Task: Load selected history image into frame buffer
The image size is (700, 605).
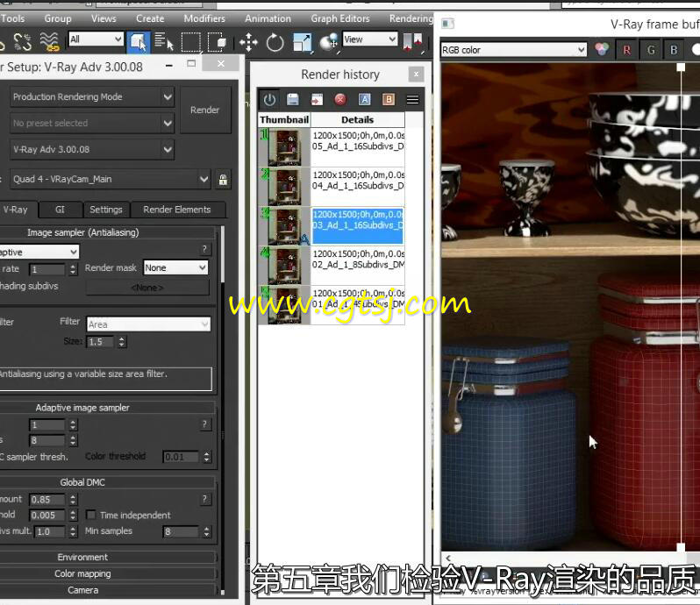Action: (317, 99)
